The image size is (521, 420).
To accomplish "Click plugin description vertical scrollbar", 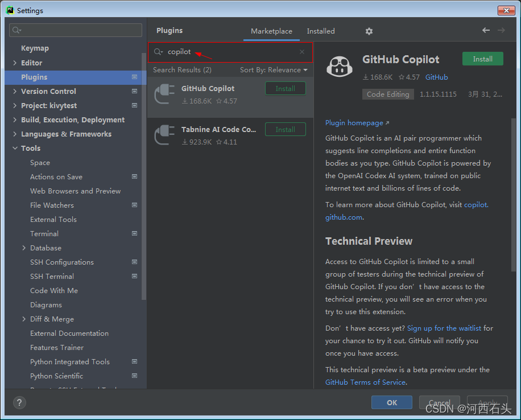I will (514, 195).
